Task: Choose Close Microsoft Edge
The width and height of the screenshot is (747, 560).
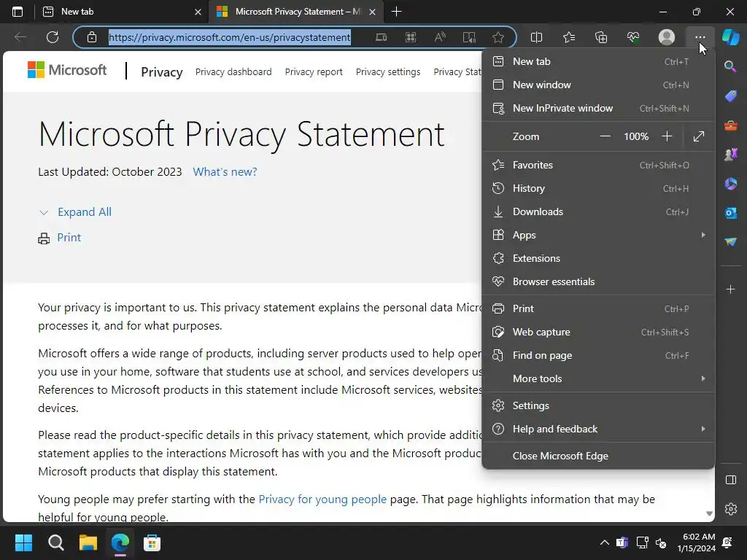Action: pyautogui.click(x=598, y=456)
